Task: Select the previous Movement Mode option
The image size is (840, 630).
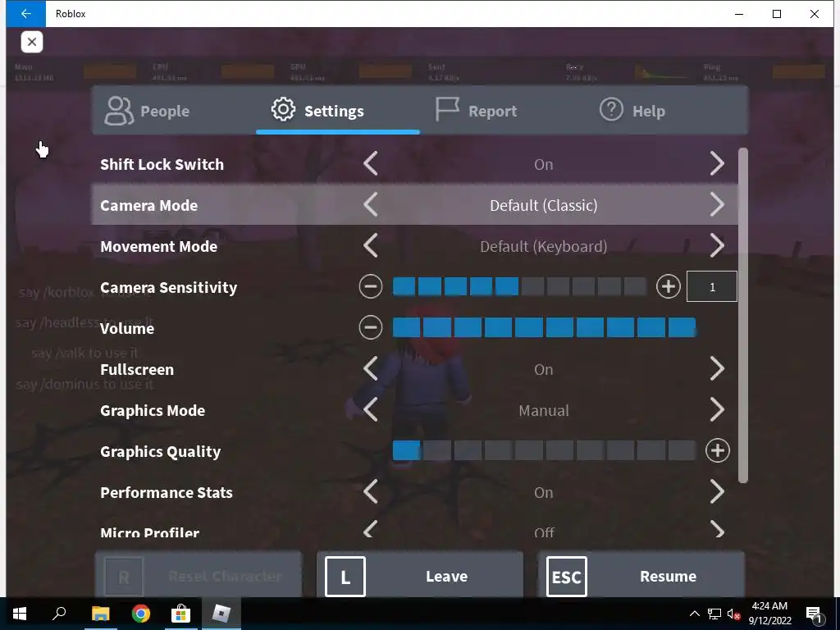Action: click(371, 245)
